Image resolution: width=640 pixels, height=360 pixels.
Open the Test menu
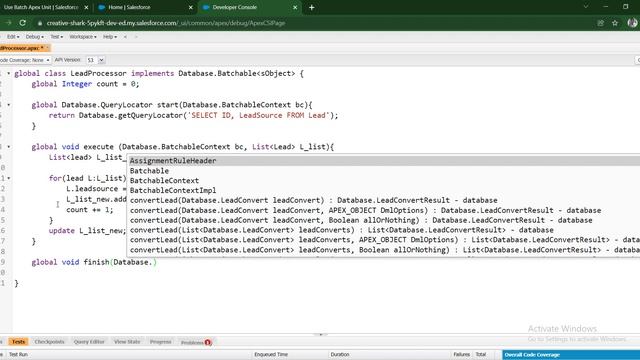tap(56, 37)
